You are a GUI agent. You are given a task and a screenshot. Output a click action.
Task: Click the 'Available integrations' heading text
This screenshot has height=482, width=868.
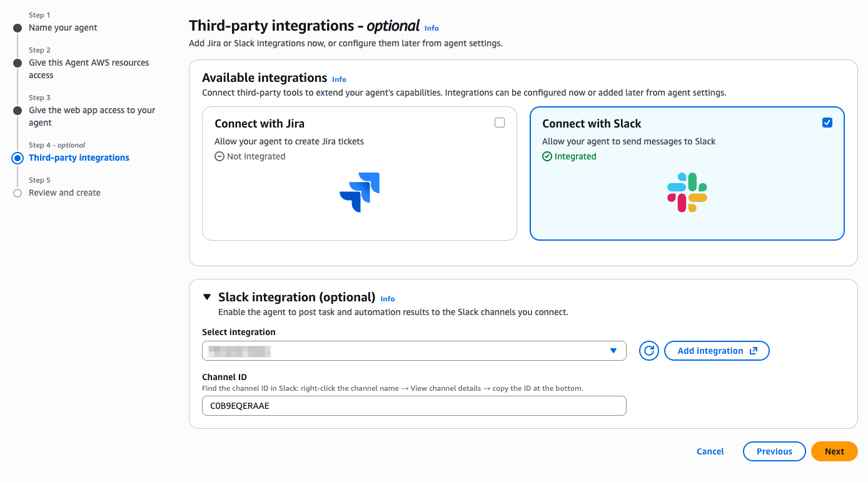point(265,78)
